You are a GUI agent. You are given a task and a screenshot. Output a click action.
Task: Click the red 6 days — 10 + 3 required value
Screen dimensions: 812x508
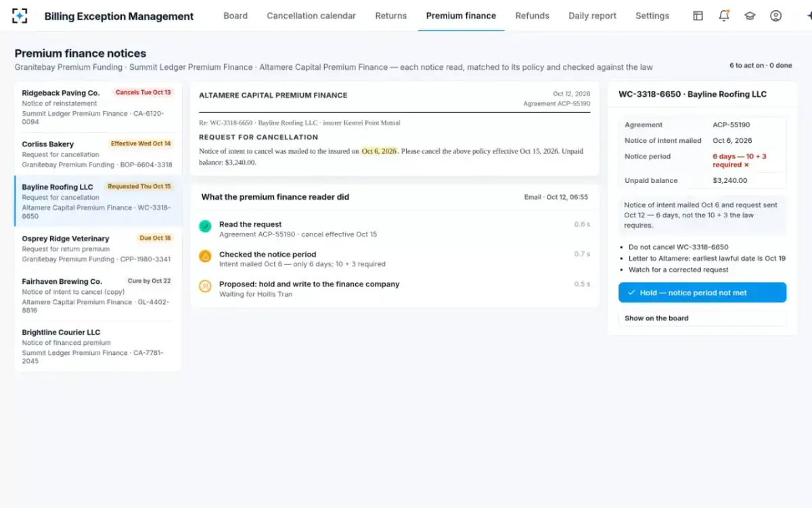[x=740, y=161]
